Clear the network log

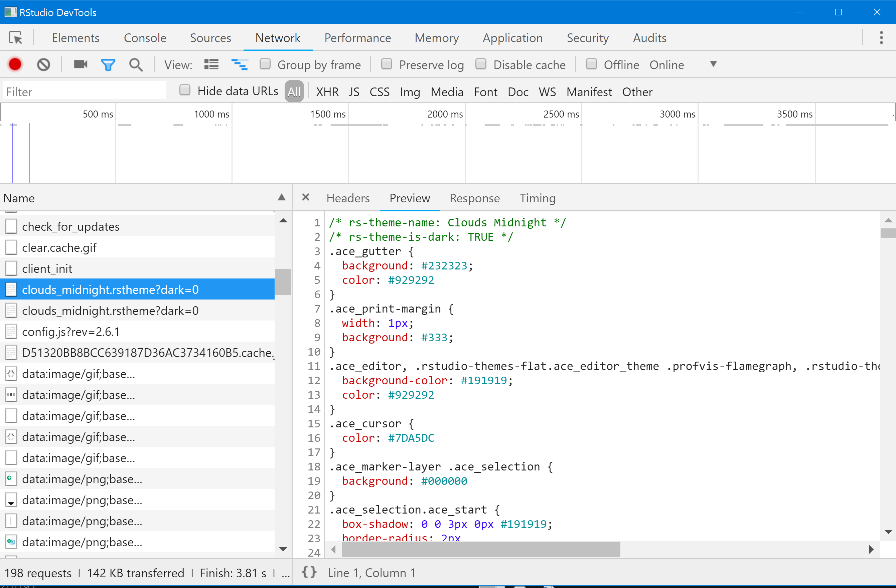[x=43, y=65]
